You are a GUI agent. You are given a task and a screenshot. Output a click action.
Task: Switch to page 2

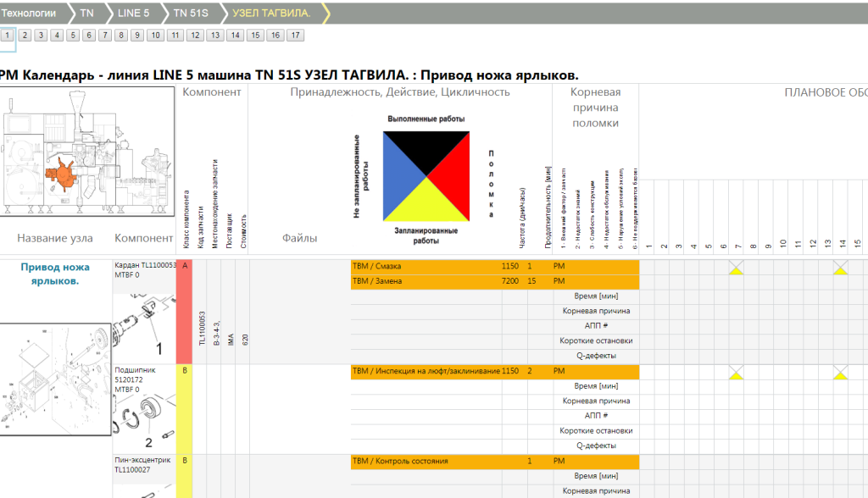[x=24, y=36]
